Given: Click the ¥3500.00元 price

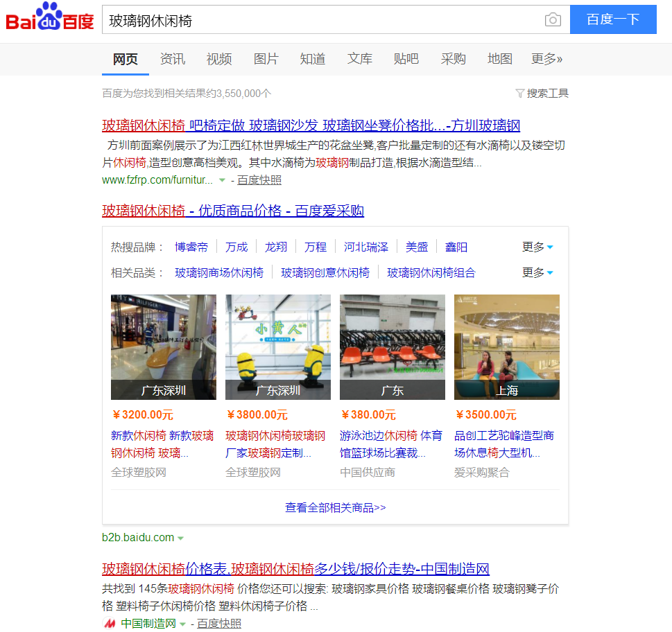Looking at the screenshot, I should coord(486,415).
